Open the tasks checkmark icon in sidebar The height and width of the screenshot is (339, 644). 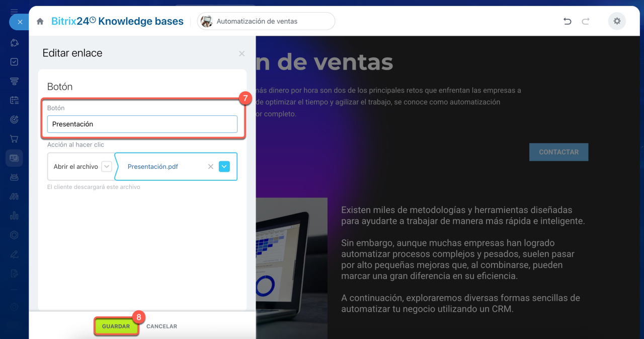tap(15, 62)
